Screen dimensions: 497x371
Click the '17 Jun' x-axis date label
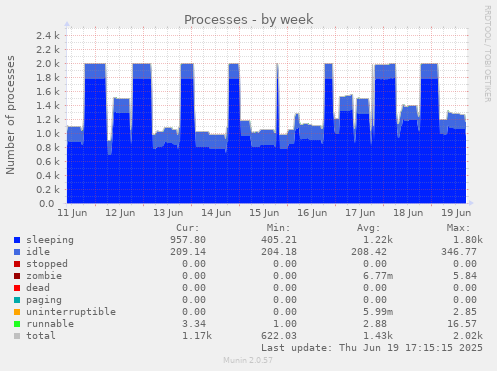[x=360, y=213]
